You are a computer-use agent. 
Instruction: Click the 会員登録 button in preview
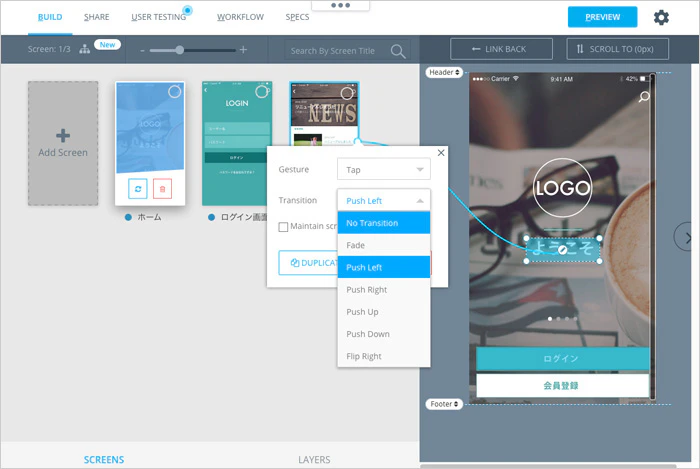tap(562, 386)
